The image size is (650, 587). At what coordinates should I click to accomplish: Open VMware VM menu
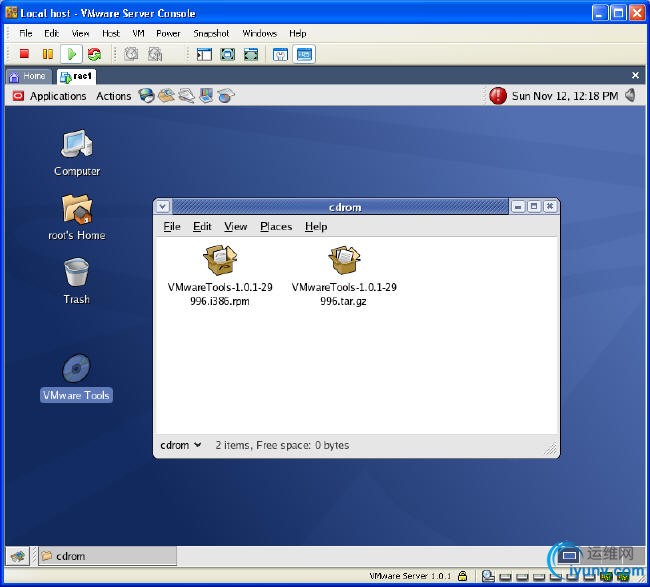[x=138, y=34]
